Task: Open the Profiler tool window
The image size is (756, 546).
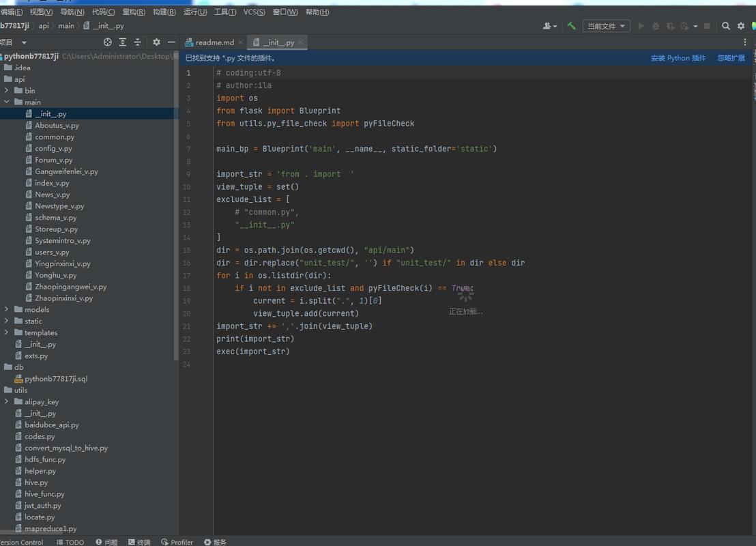Action: (177, 542)
